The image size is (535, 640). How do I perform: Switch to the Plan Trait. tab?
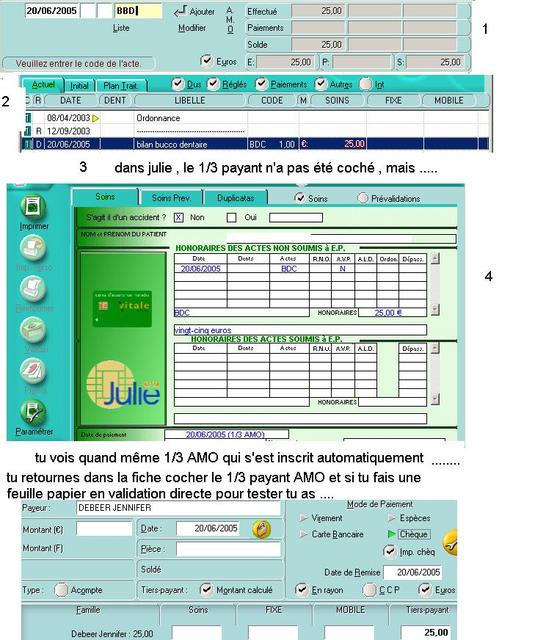point(121,86)
